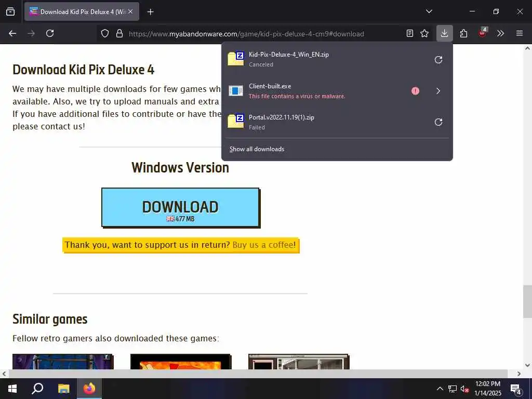Viewport: 532px width, 399px height.
Task: Close the Download Kid Pix Deluxe 4 tab
Action: (x=130, y=11)
